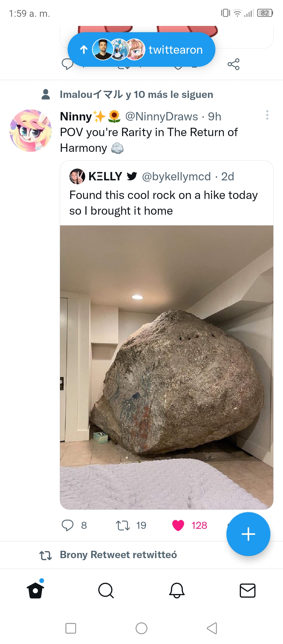
Task: Unlike Ninny's tweet with pink heart
Action: click(178, 525)
